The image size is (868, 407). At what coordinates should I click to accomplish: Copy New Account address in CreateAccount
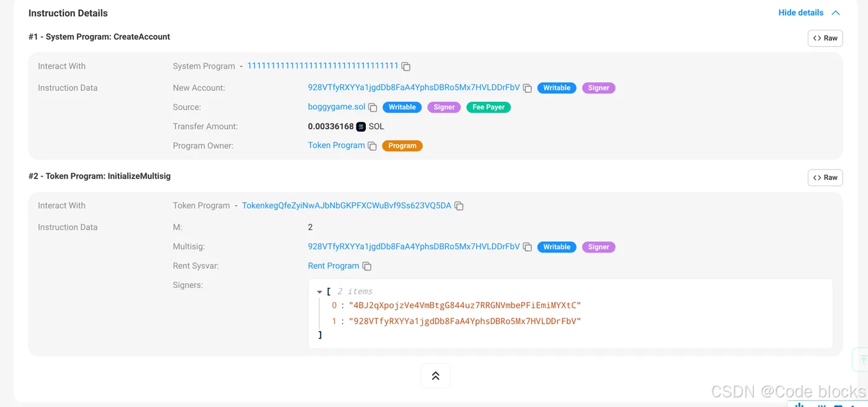[x=528, y=88]
